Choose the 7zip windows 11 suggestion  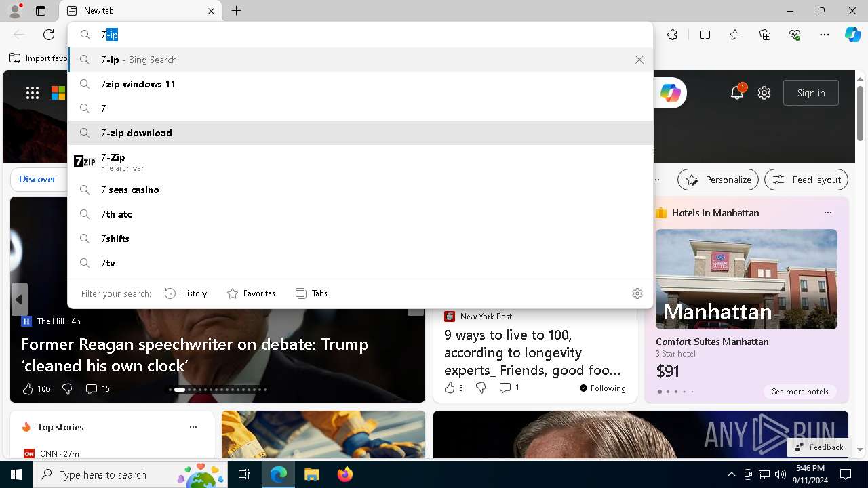(x=360, y=84)
